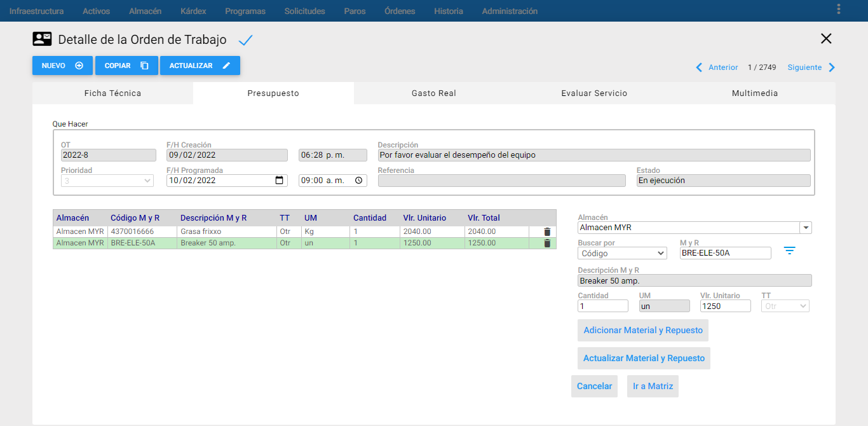Open Kárdex menu
The width and height of the screenshot is (868, 426).
tap(193, 11)
